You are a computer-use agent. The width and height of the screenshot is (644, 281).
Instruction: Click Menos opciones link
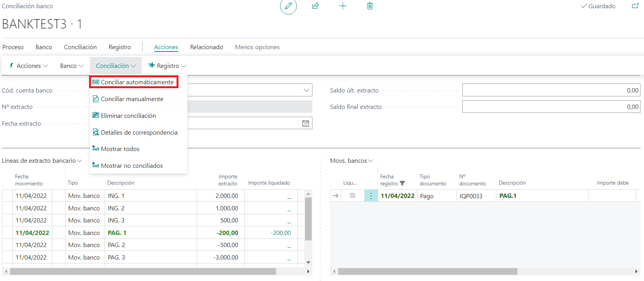(x=257, y=47)
